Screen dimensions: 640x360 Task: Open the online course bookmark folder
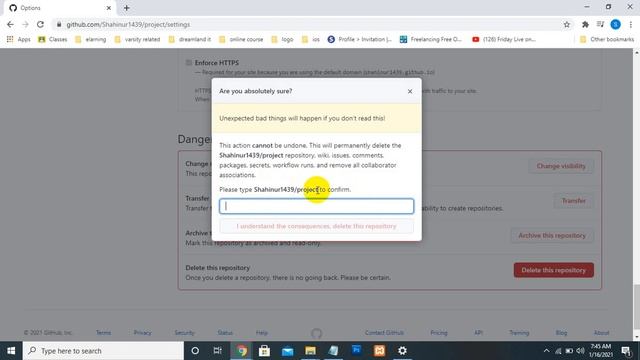point(241,39)
